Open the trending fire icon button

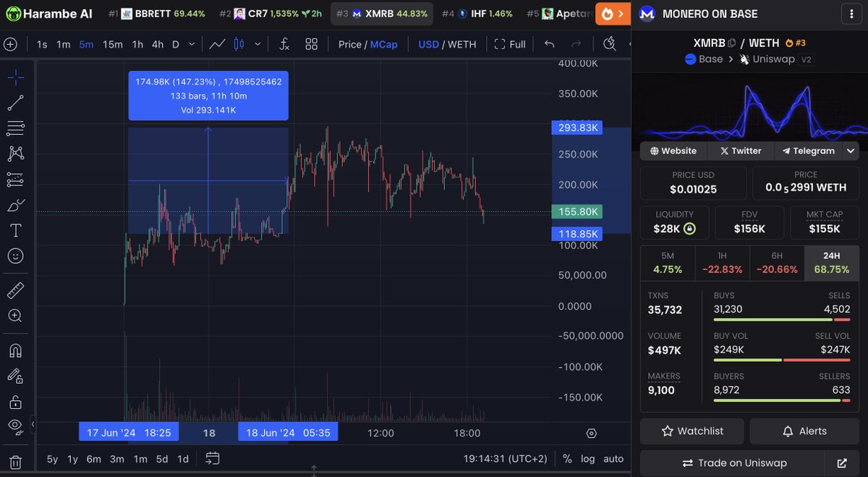613,14
